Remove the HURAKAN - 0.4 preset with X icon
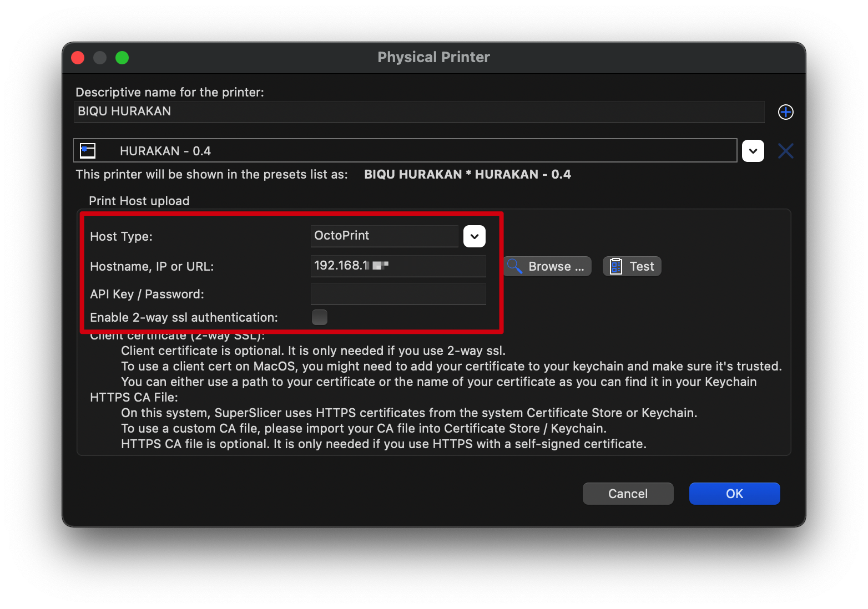This screenshot has width=868, height=609. coord(785,151)
